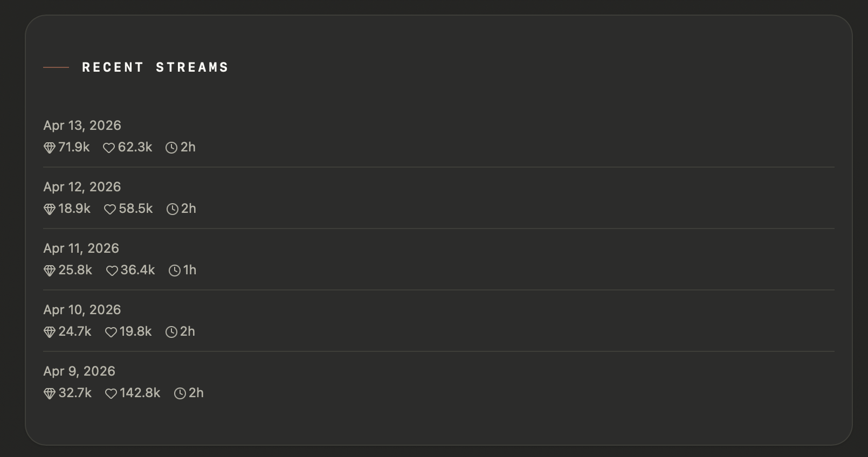Click the diamond icon beside 18.9k
This screenshot has width=868, height=457.
(x=50, y=209)
